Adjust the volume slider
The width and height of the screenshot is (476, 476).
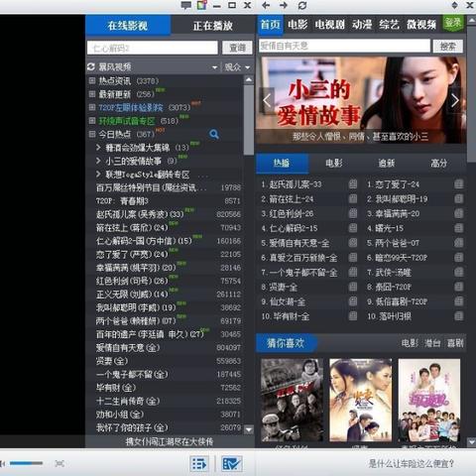click(x=26, y=463)
